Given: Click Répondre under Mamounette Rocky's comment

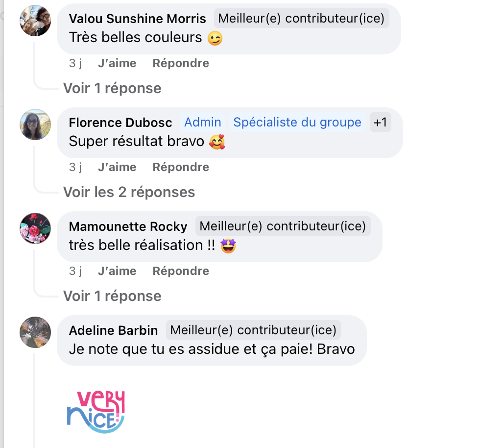Looking at the screenshot, I should tap(181, 271).
